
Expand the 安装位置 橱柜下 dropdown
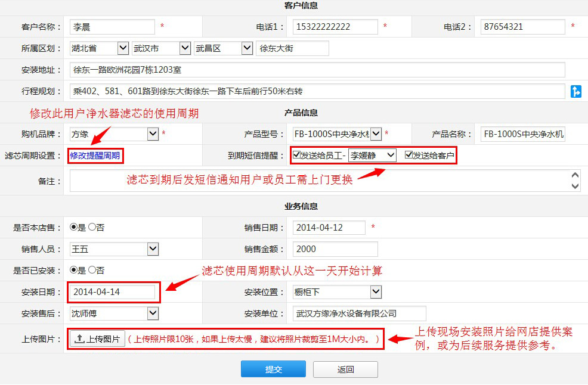337,292
